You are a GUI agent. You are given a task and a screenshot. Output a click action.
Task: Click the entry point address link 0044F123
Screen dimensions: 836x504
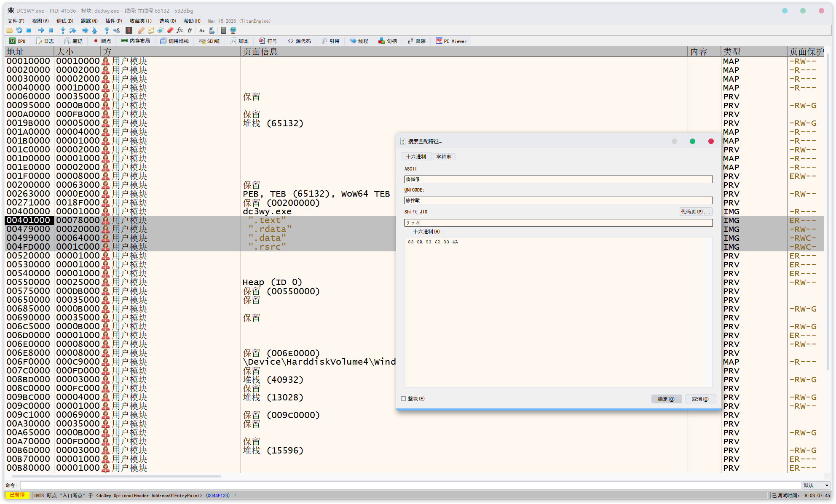(218, 496)
